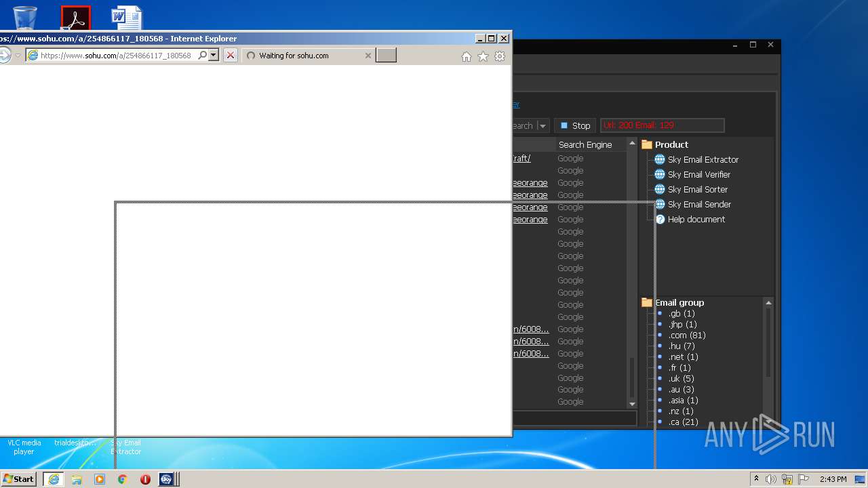This screenshot has height=488, width=868.
Task: Open Internet Explorer Favorites star icon
Action: [483, 56]
